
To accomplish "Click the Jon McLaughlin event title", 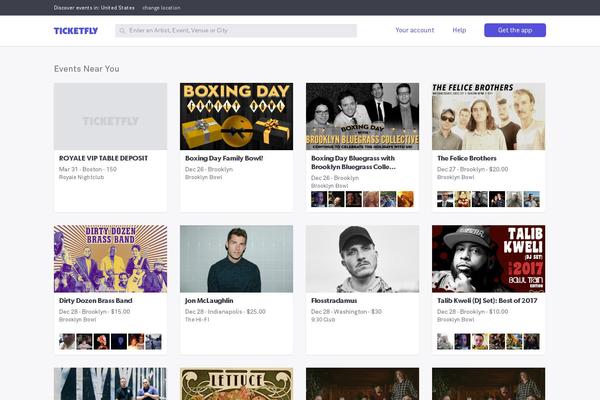I will pyautogui.click(x=209, y=300).
